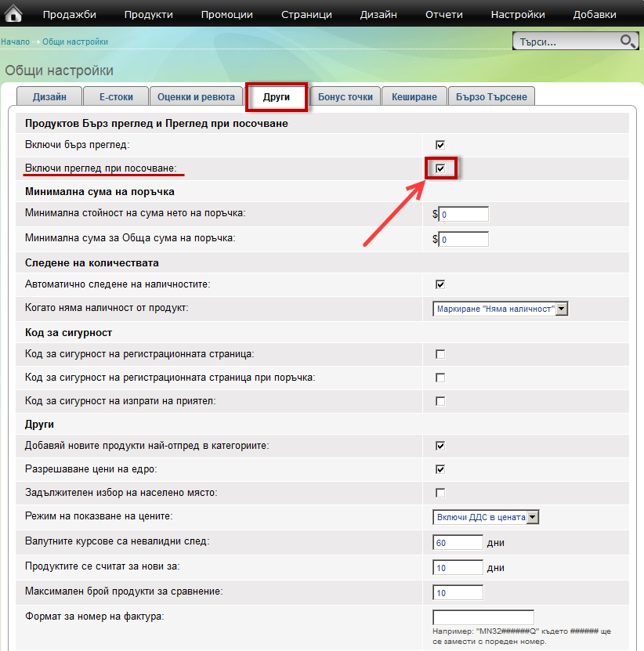Screen dimensions: 644x651
Task: Click the 'Търси...' search field
Action: pyautogui.click(x=566, y=42)
